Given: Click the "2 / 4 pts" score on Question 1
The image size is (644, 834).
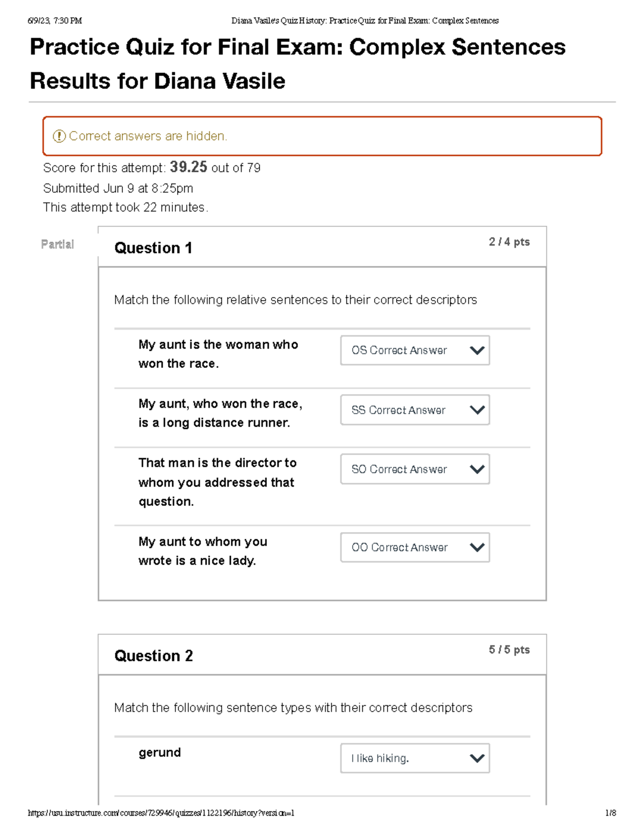Looking at the screenshot, I should pyautogui.click(x=509, y=242).
